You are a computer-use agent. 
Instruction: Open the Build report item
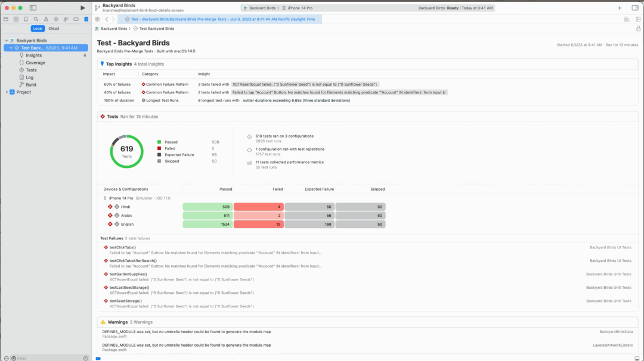coord(31,85)
